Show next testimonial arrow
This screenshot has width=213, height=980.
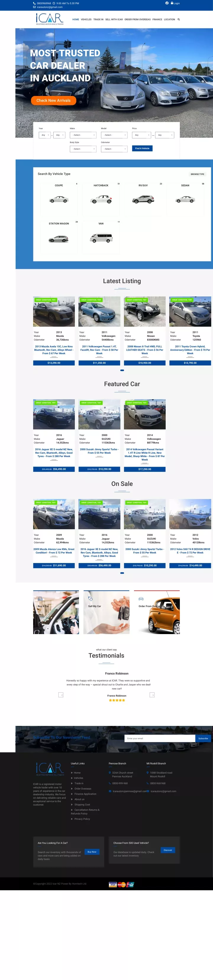click(152, 695)
